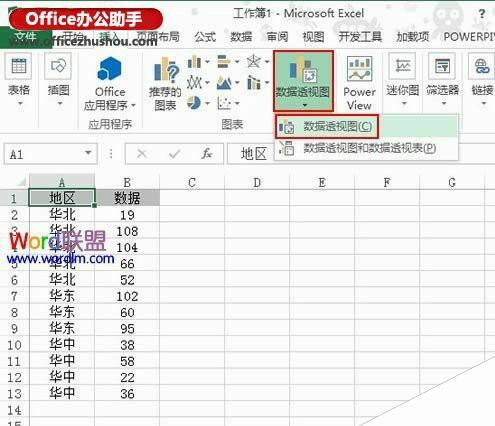Open Office Apps (Office 应用程序) icon
The width and height of the screenshot is (495, 426).
109,69
